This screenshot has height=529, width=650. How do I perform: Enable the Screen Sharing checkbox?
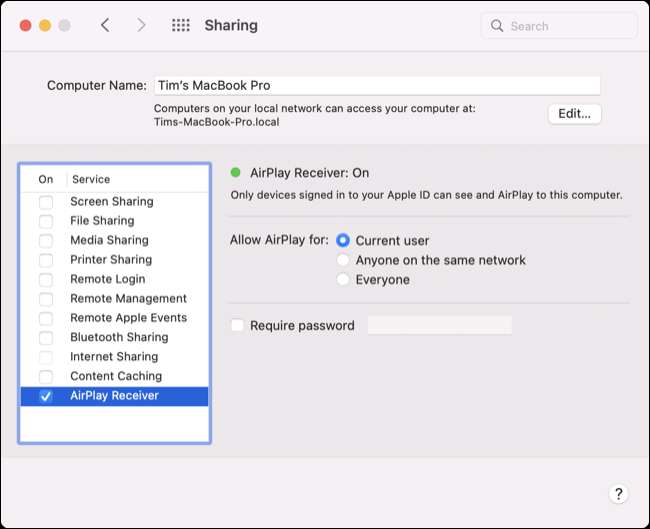point(46,202)
